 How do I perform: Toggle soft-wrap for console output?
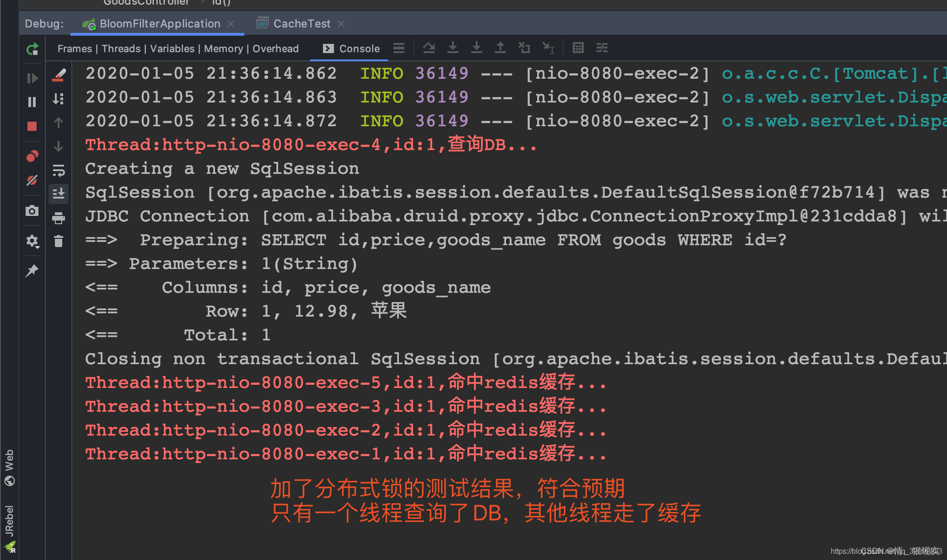[59, 171]
